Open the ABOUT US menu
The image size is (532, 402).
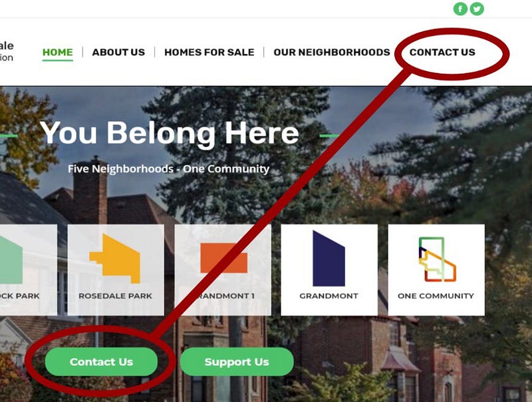coord(118,53)
